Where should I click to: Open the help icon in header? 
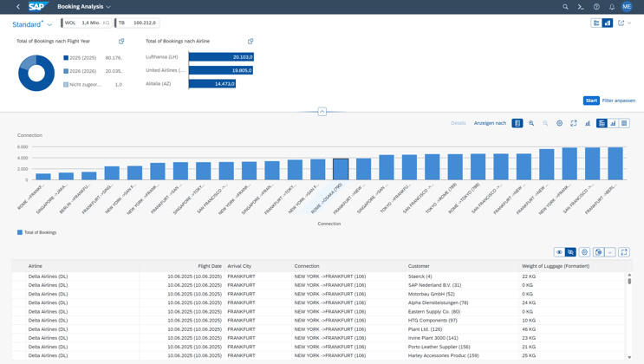pos(596,7)
